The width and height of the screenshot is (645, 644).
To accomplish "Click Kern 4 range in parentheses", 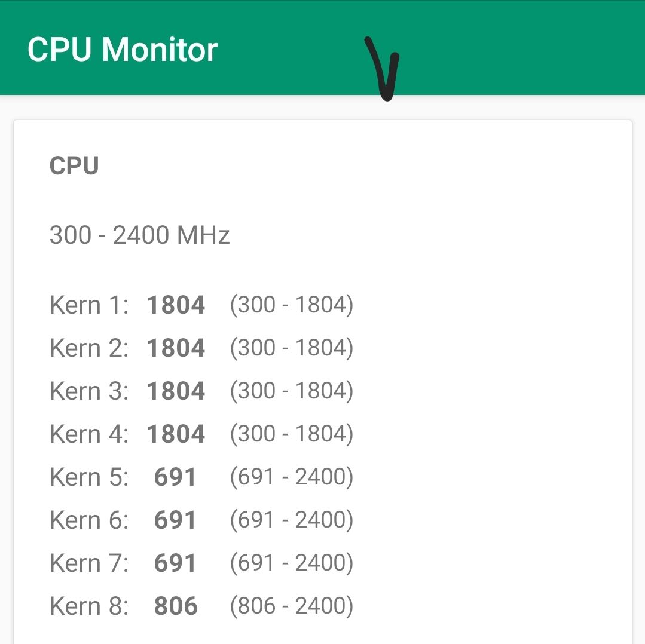I will pyautogui.click(x=292, y=434).
